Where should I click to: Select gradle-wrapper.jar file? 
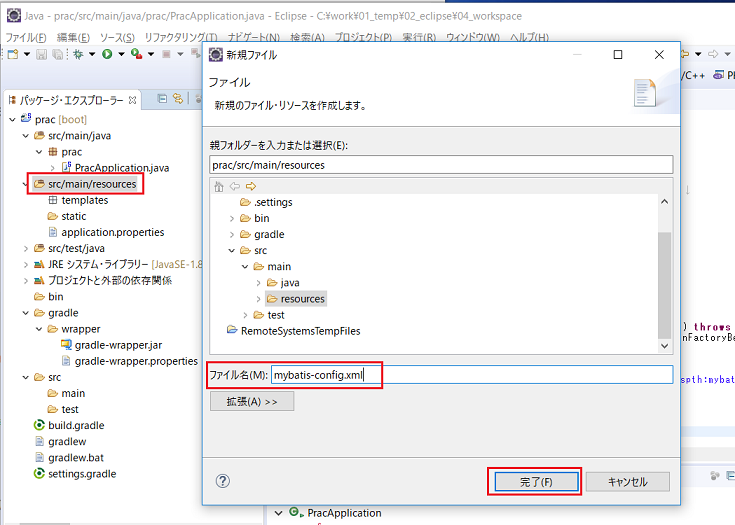tap(118, 345)
